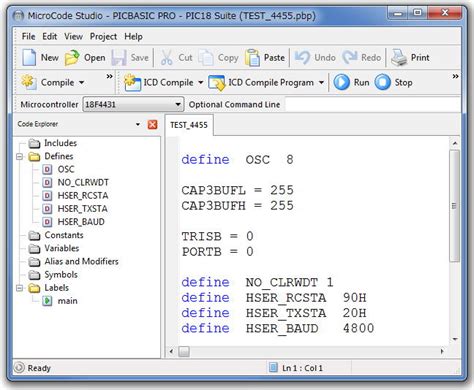474x390 pixels.
Task: Click the 'define HSER_BAUD 4800' code line
Action: (x=278, y=329)
